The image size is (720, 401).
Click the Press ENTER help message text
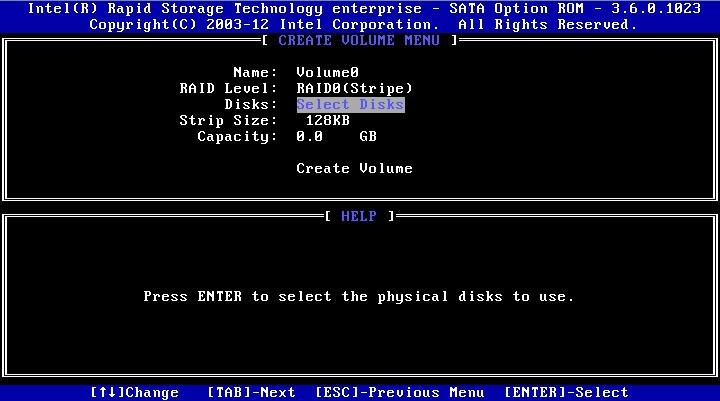tap(359, 296)
